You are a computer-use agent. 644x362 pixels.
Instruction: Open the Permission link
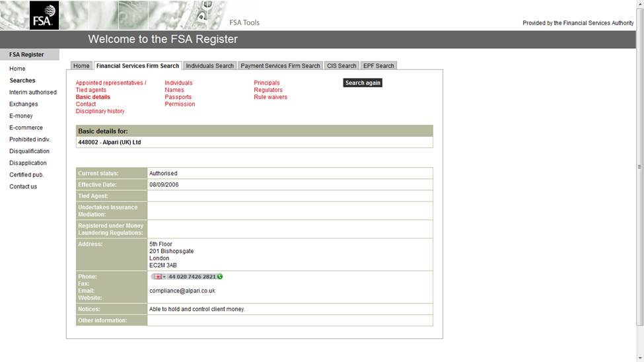tap(180, 104)
